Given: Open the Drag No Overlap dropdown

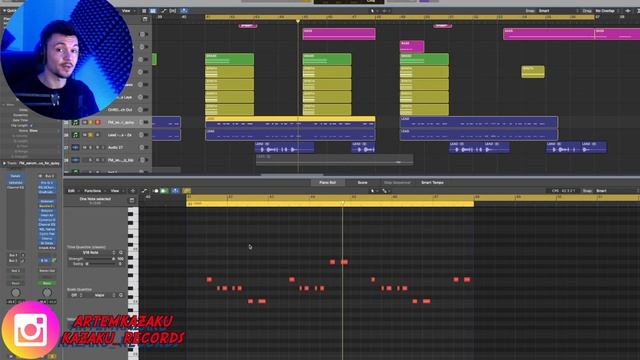Looking at the screenshot, I should pos(605,11).
